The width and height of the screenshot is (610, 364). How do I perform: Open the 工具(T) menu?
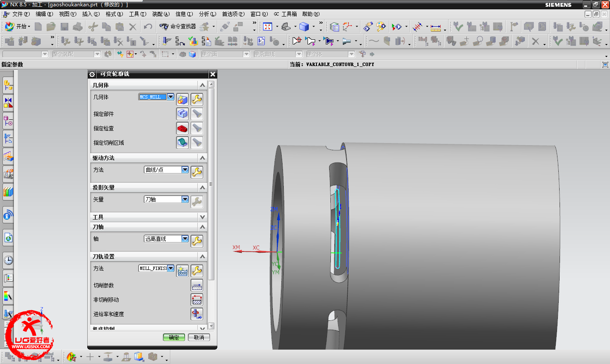[138, 14]
